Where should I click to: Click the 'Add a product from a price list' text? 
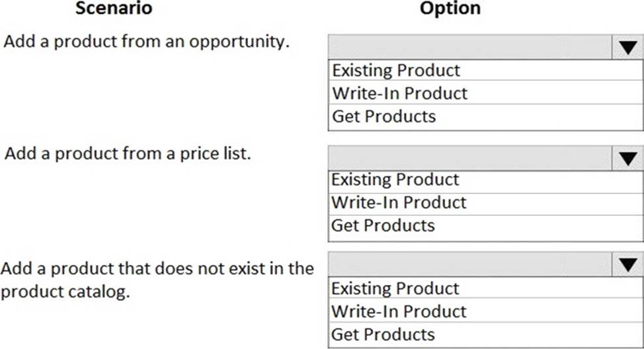128,154
